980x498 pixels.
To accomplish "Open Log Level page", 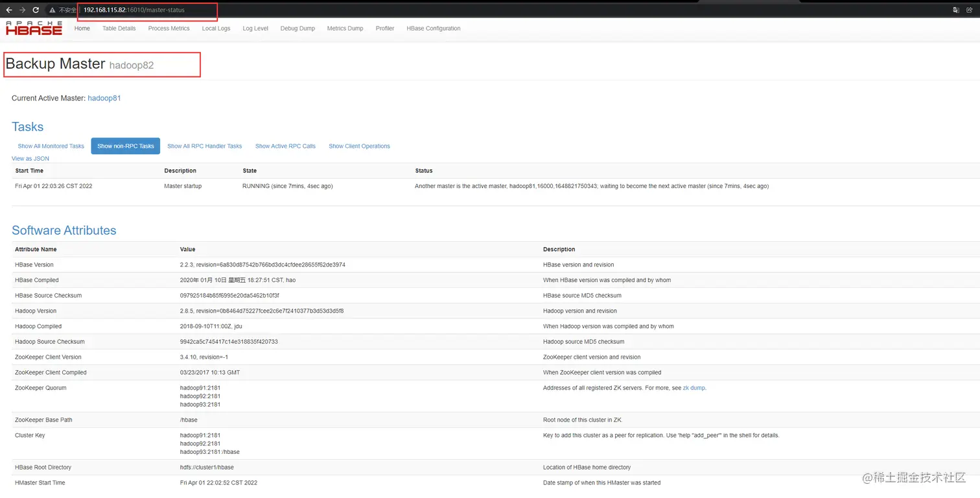I will 255,29.
